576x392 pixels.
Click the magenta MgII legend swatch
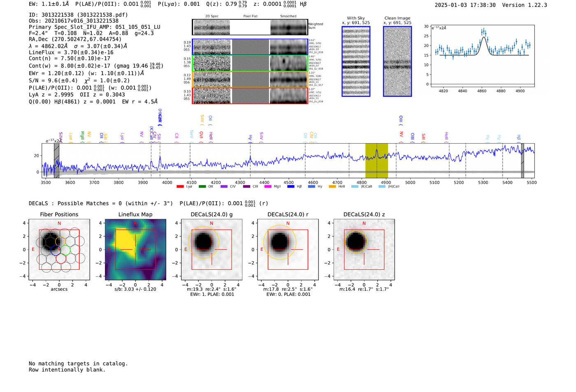(268, 187)
